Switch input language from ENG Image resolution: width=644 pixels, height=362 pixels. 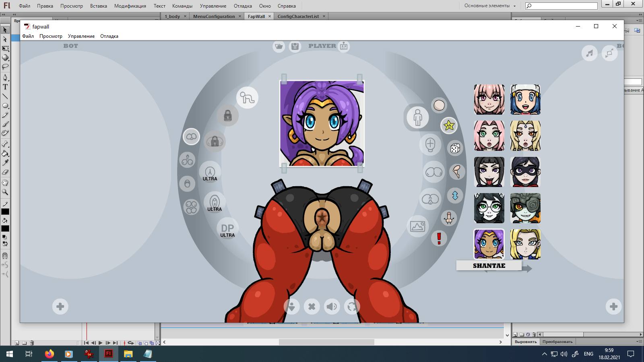point(588,354)
